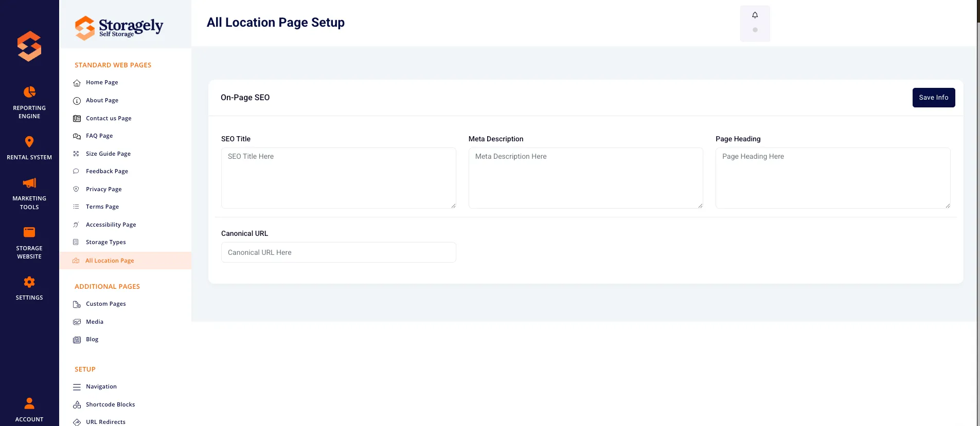
Task: Go to Feedback Page in sidebar
Action: (107, 171)
